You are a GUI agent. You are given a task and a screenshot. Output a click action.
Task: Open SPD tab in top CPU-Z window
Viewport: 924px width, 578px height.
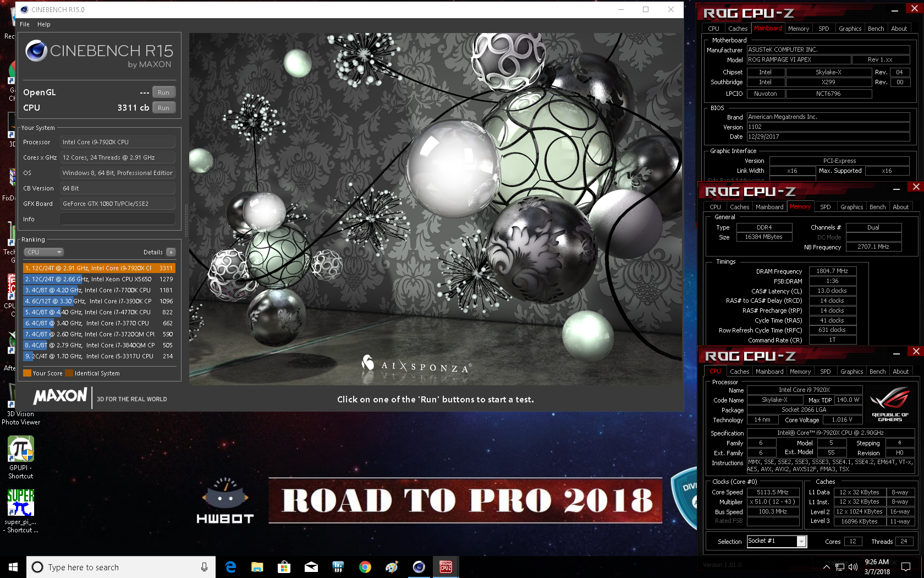[823, 29]
